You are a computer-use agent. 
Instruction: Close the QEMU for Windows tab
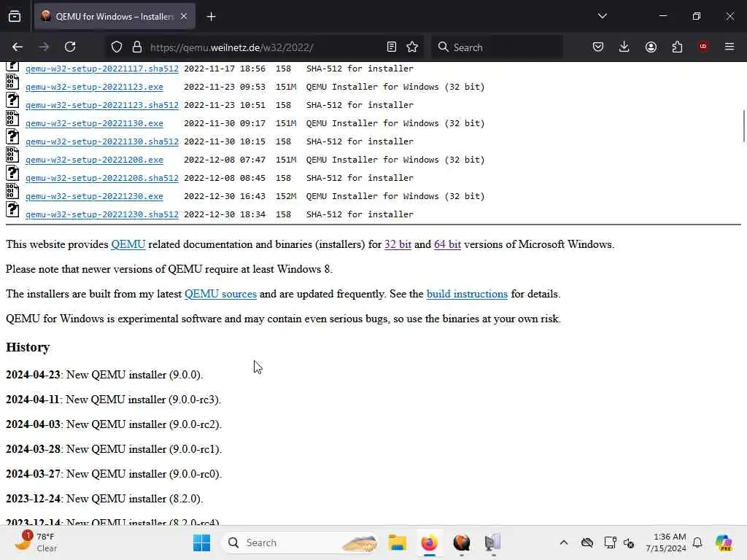coord(184,16)
